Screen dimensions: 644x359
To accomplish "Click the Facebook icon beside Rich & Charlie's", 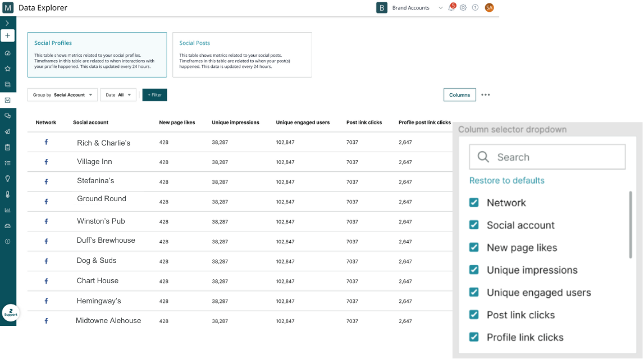I will pyautogui.click(x=46, y=142).
